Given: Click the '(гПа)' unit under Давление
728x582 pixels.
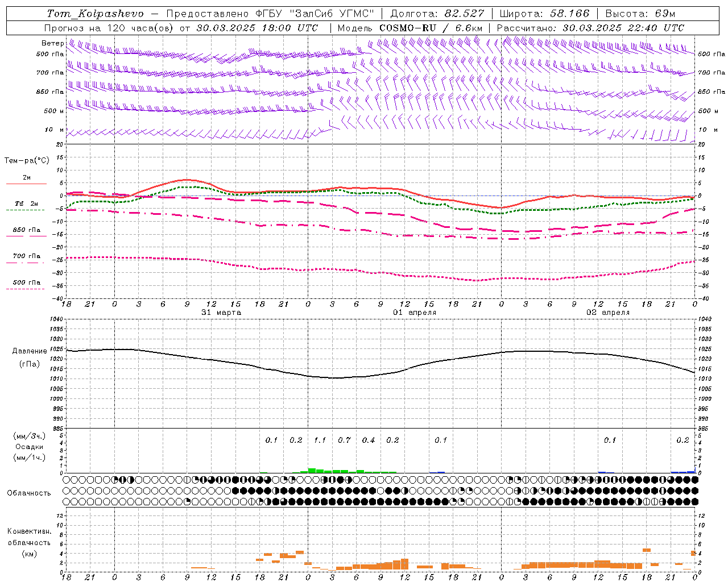Looking at the screenshot, I should [x=30, y=364].
